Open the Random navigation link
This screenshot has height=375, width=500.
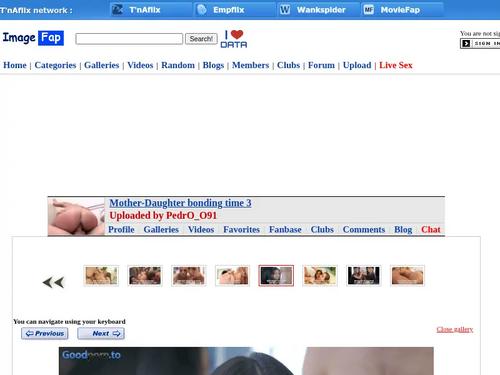[x=178, y=65]
